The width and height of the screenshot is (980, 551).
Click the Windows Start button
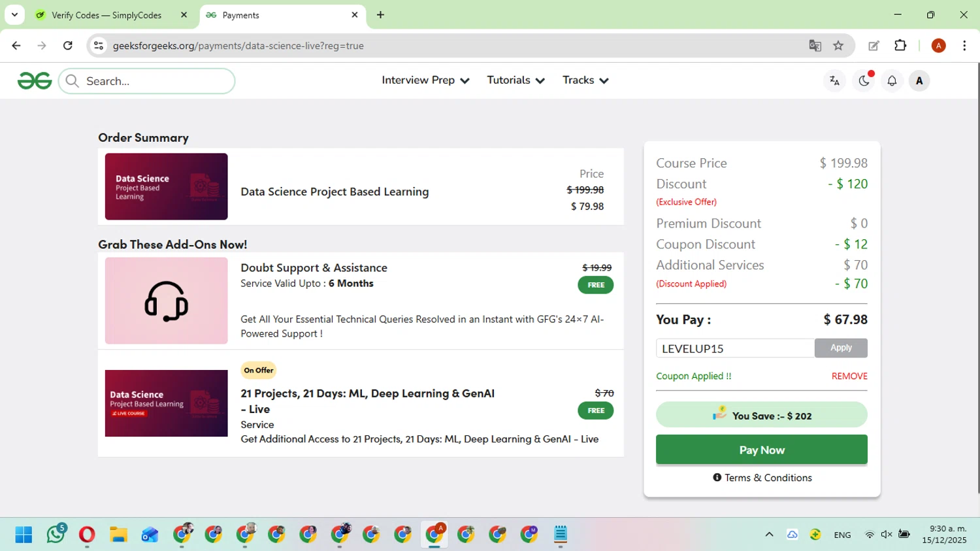point(24,535)
